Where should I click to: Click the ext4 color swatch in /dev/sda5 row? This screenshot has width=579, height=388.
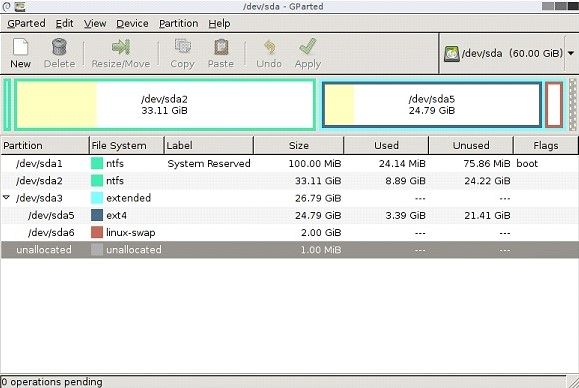[x=97, y=215]
